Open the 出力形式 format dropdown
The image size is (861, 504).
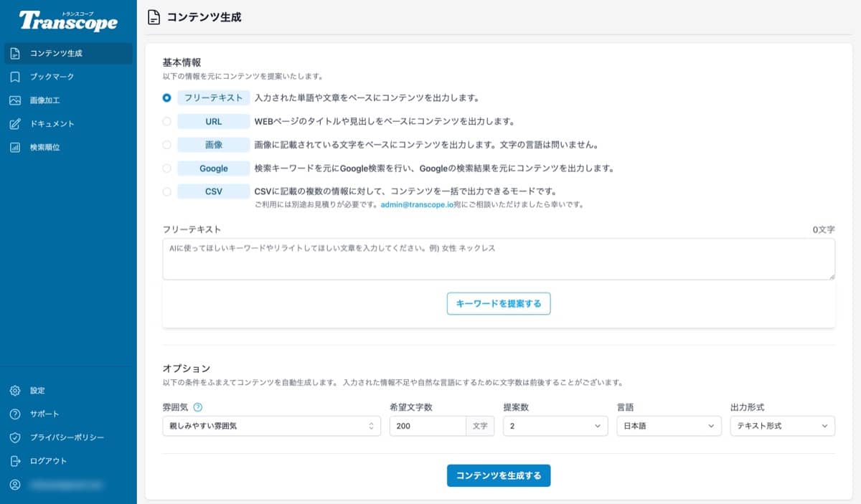pos(782,426)
